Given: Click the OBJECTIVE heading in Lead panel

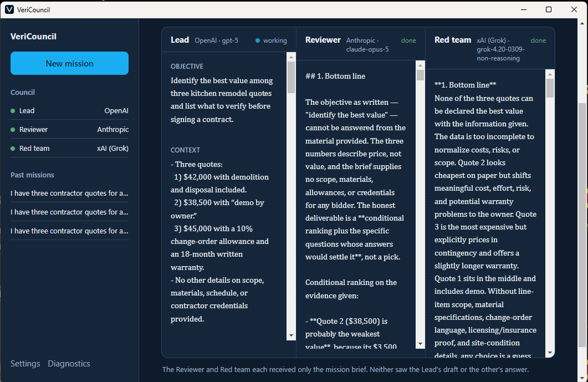Looking at the screenshot, I should point(187,66).
